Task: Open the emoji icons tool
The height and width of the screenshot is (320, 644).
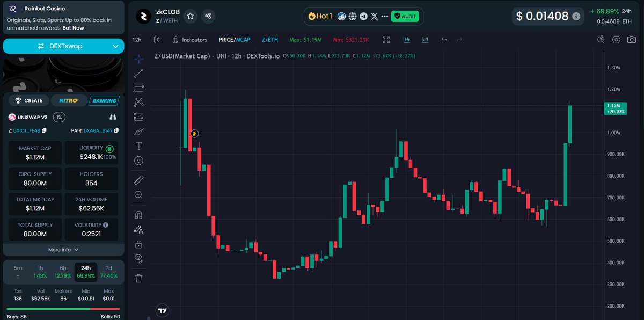Action: tap(138, 160)
